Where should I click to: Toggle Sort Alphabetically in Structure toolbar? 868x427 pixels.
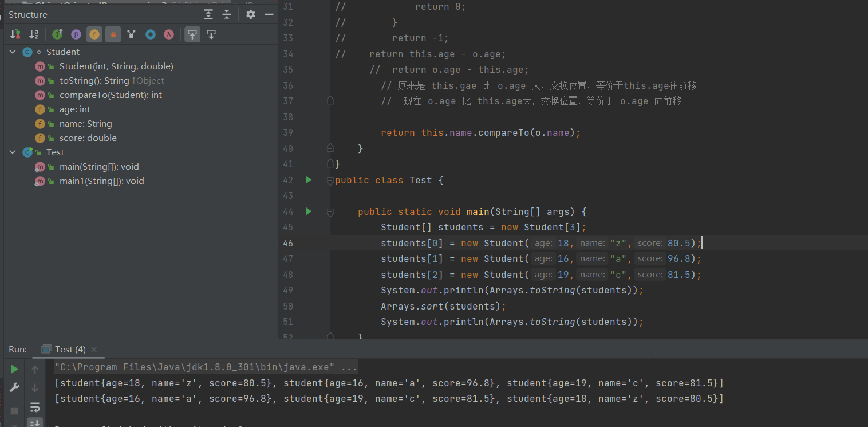point(34,34)
